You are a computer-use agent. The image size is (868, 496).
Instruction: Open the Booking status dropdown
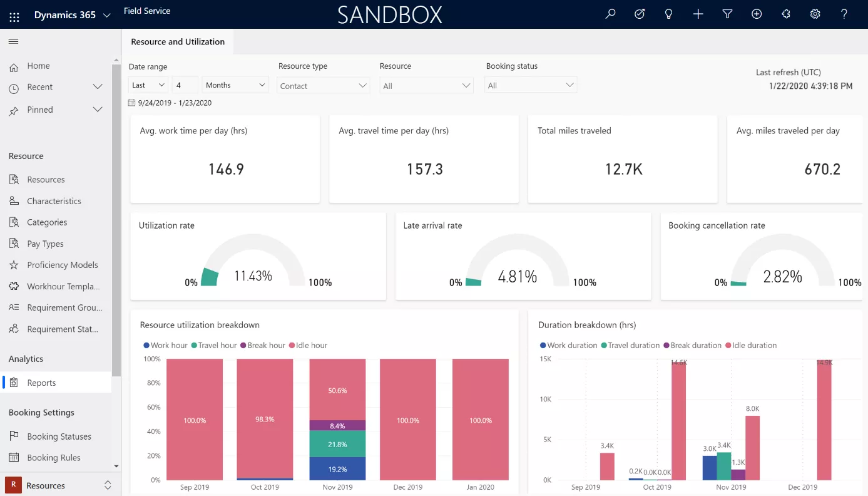click(x=531, y=85)
